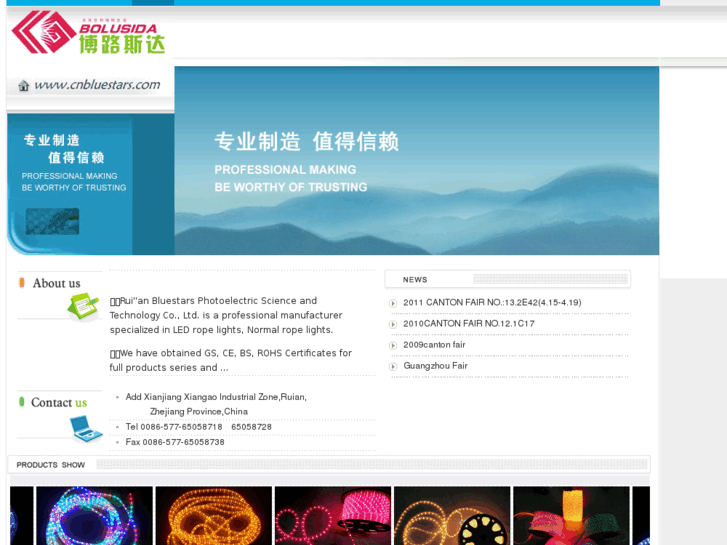Open the multicolor blue rope light product thumbnail

click(95, 515)
